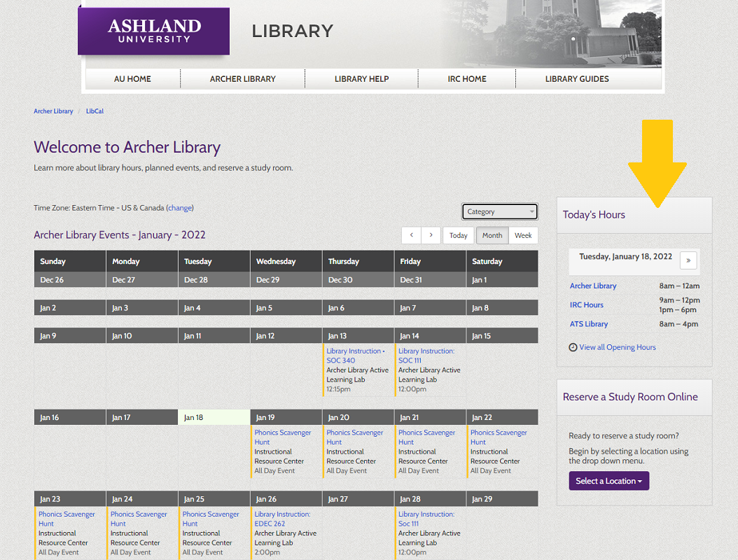Click the LIBRARY banner title
This screenshot has width=738, height=560.
292,31
